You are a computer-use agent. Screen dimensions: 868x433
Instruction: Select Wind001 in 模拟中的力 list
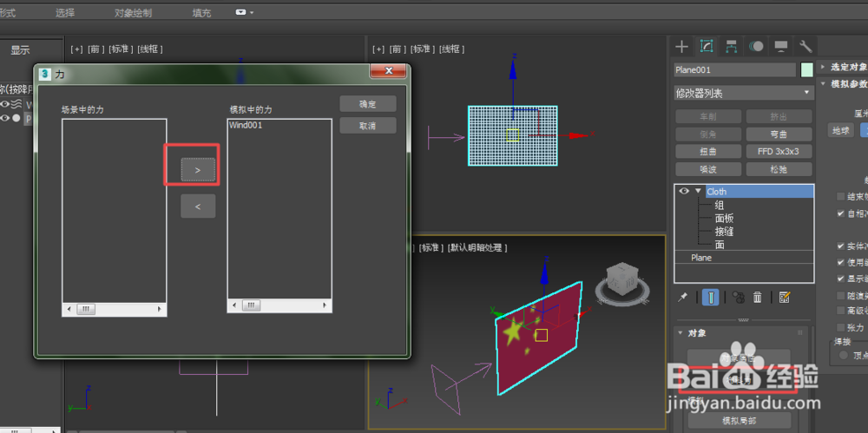point(246,125)
